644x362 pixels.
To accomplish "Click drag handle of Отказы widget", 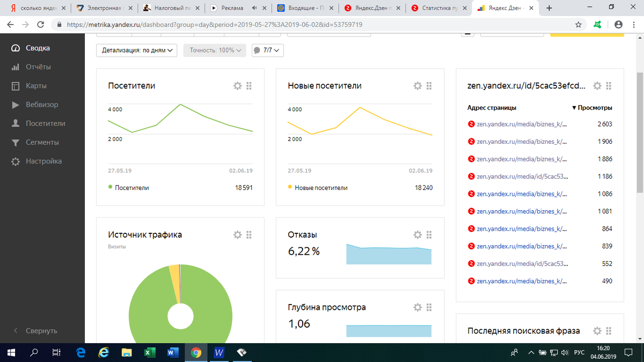I will click(x=429, y=234).
